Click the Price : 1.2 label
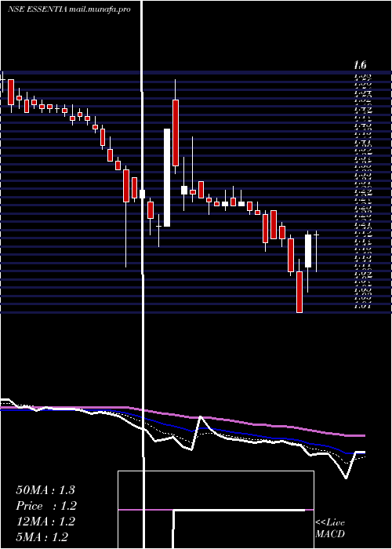This screenshot has height=549, width=392. pyautogui.click(x=46, y=506)
